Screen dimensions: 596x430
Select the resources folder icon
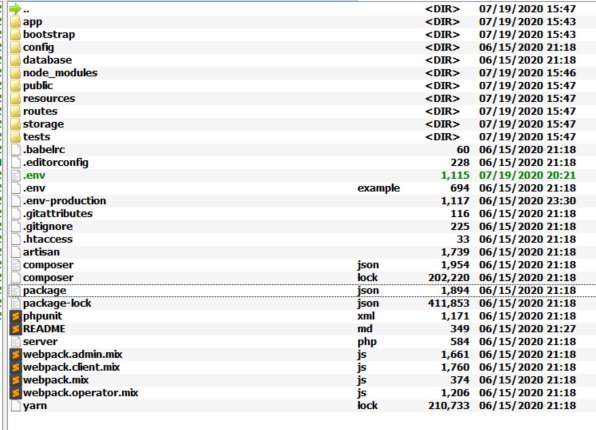point(15,98)
